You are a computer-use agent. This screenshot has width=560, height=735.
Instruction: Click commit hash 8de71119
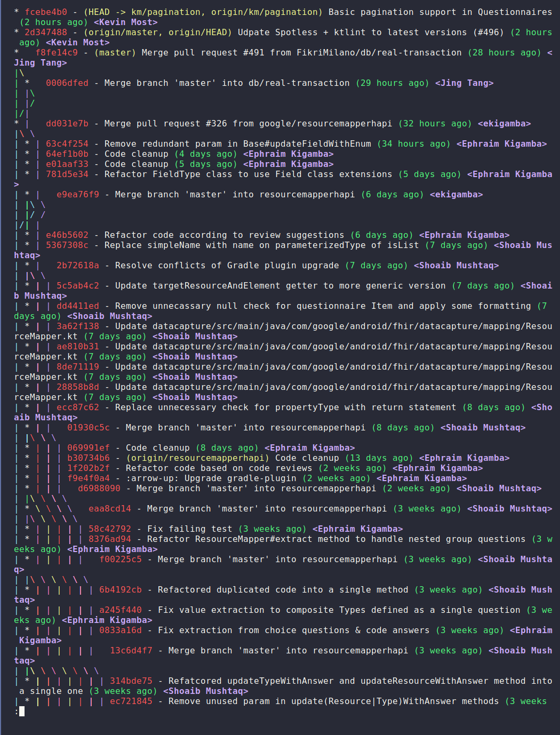pyautogui.click(x=78, y=366)
